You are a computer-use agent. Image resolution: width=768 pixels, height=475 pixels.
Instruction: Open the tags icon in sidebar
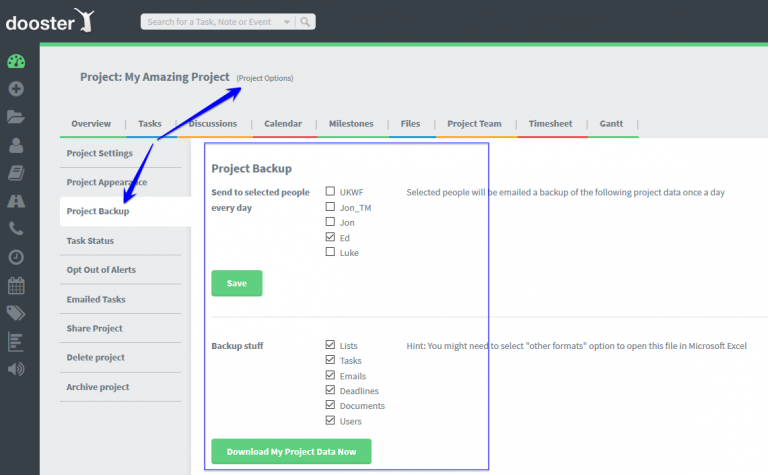coord(16,313)
